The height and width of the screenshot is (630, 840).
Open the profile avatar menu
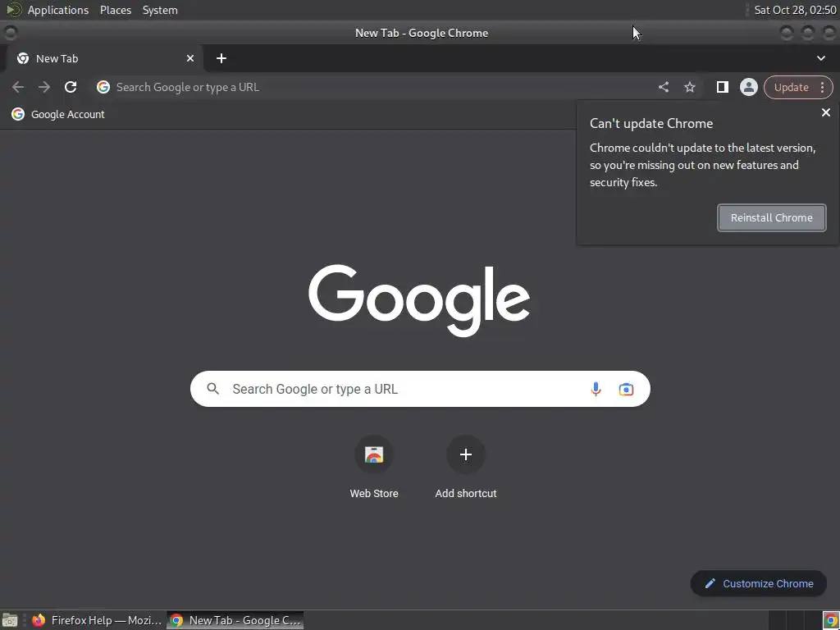pyautogui.click(x=748, y=87)
